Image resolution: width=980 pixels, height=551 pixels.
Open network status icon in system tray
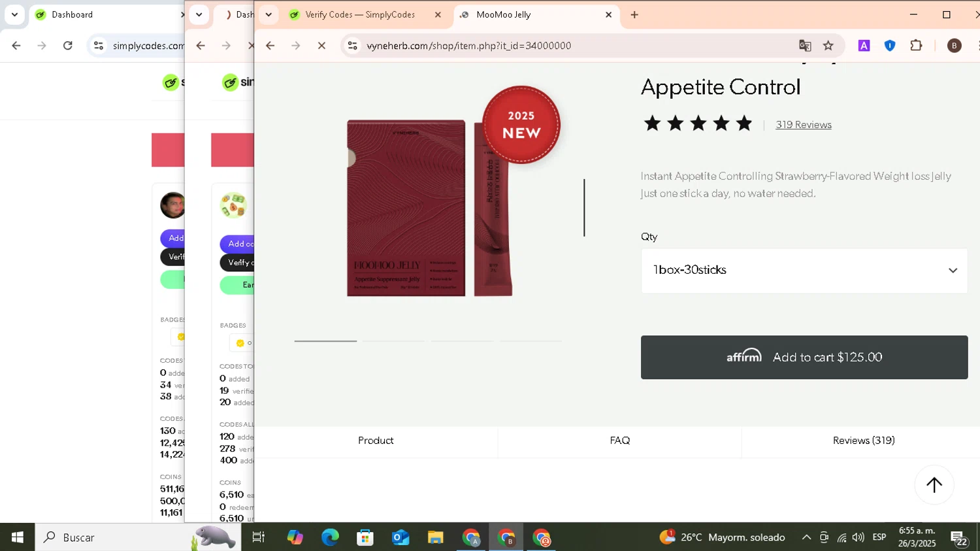(841, 537)
